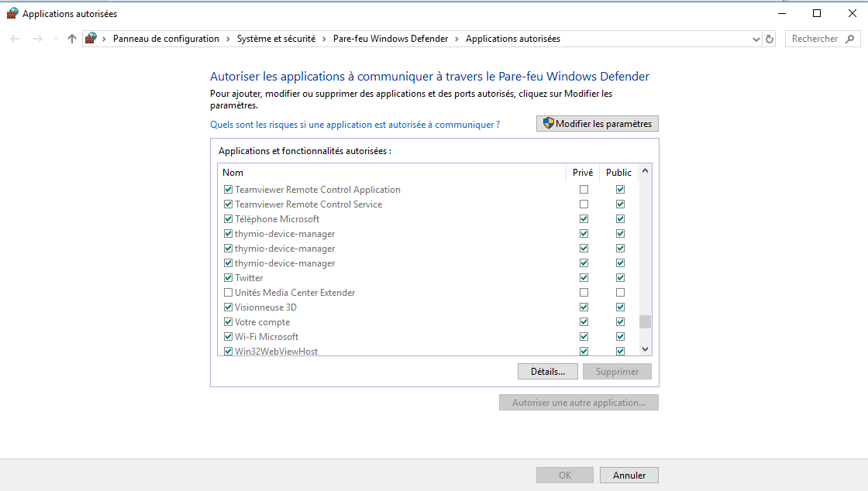Click the search magnifier icon
The width and height of the screenshot is (868, 491).
pyautogui.click(x=849, y=39)
